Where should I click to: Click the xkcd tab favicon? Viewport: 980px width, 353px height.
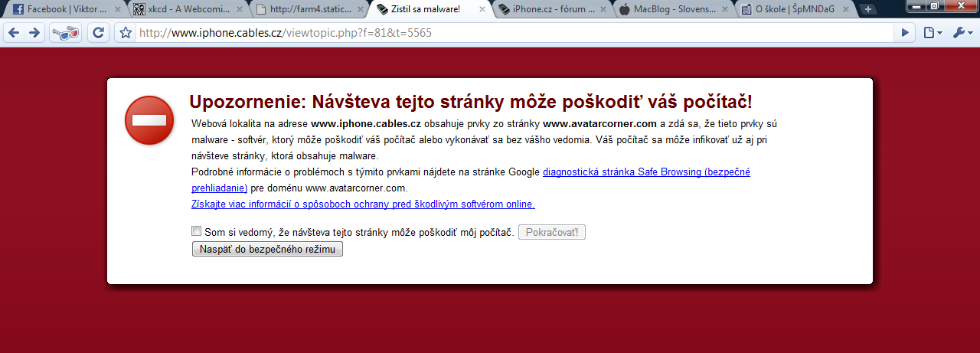[139, 9]
